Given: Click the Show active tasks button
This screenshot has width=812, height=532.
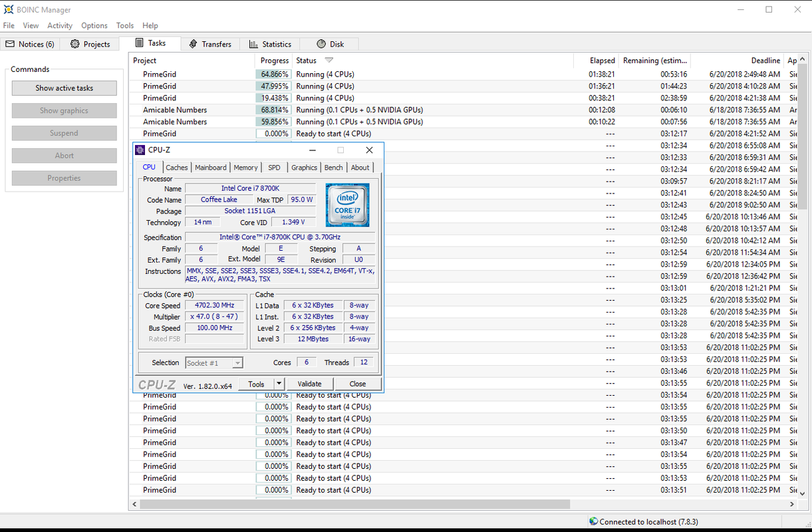Looking at the screenshot, I should [65, 88].
